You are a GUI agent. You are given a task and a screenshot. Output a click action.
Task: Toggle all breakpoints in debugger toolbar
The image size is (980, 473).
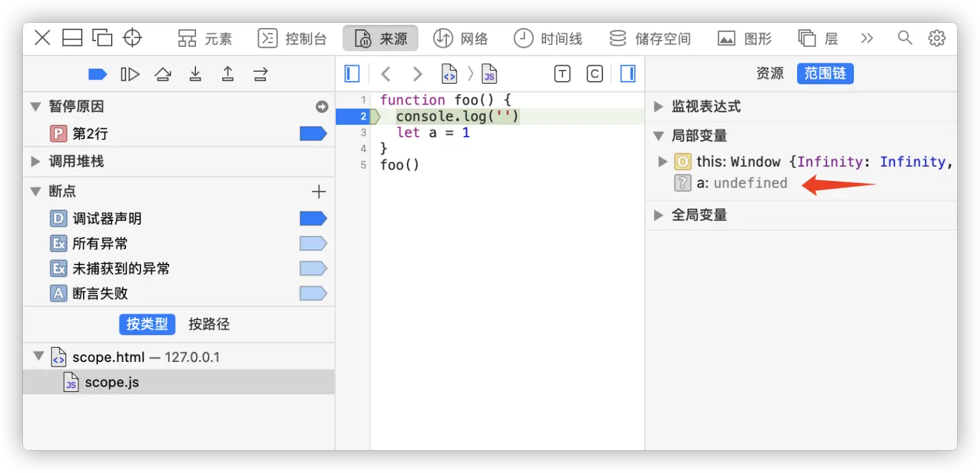tap(98, 74)
